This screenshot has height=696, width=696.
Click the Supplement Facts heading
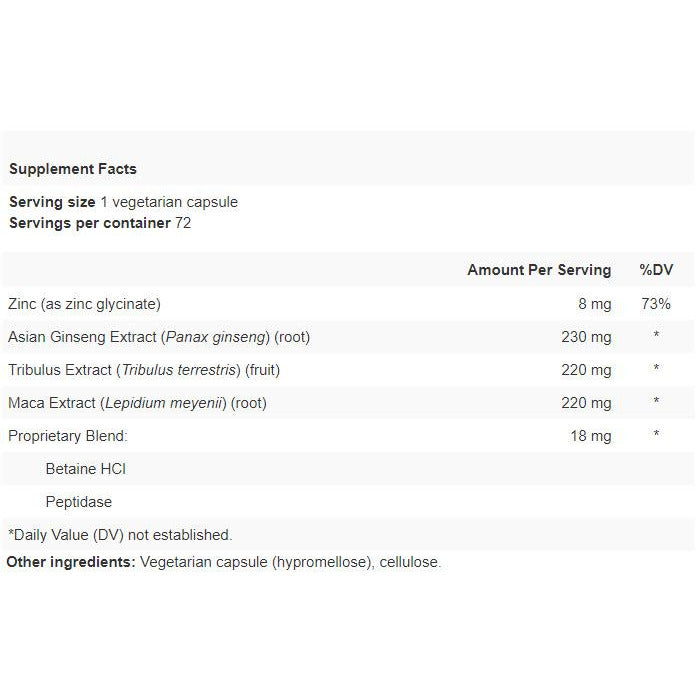73,169
